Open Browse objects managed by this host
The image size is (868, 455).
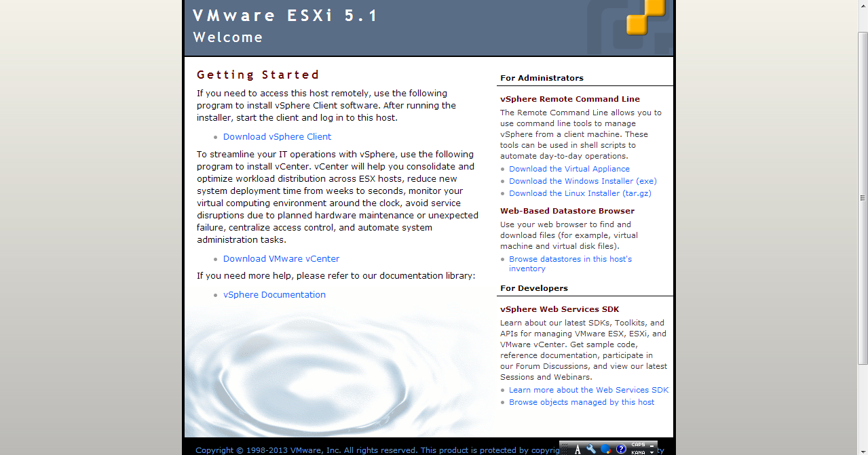582,402
